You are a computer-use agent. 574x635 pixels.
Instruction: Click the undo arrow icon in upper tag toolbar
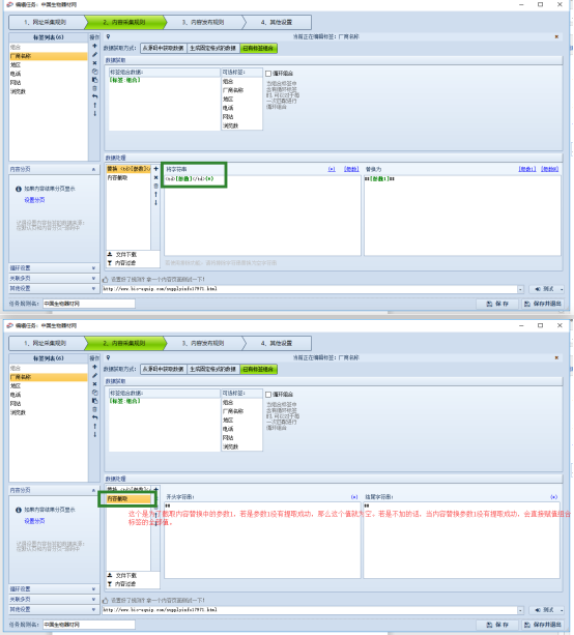click(x=95, y=96)
